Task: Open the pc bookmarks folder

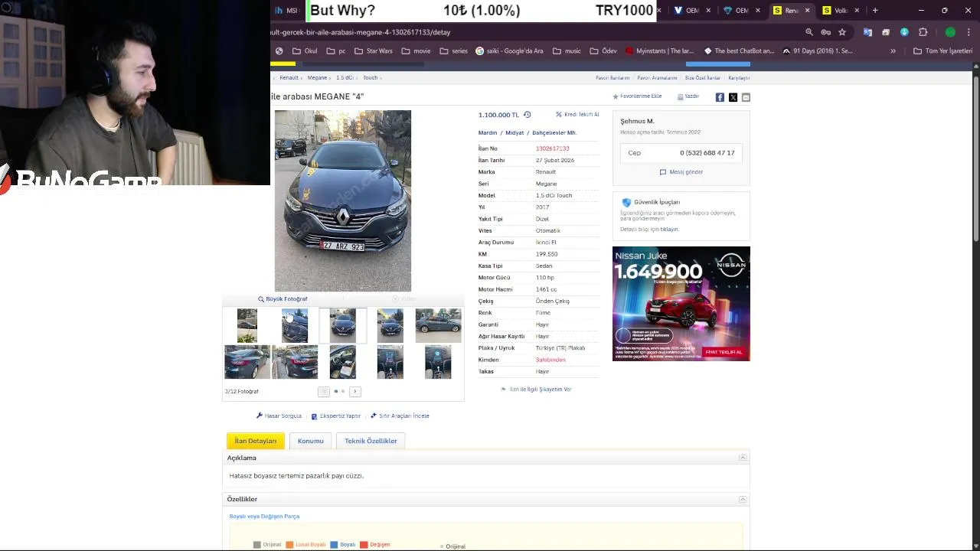Action: pos(336,51)
